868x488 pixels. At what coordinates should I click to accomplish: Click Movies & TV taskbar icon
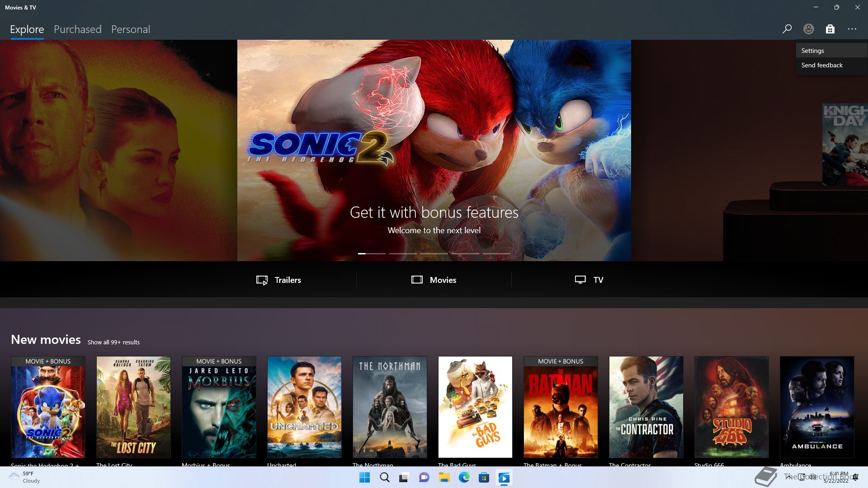504,478
